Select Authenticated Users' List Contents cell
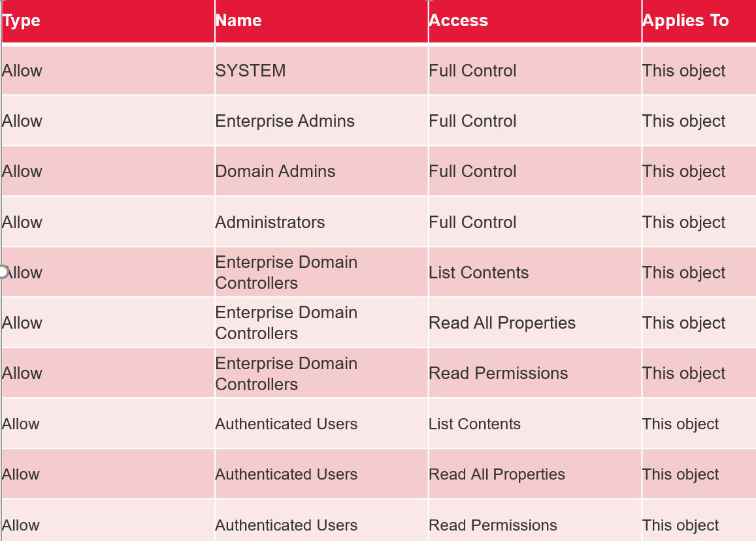The height and width of the screenshot is (541, 756). click(x=474, y=424)
